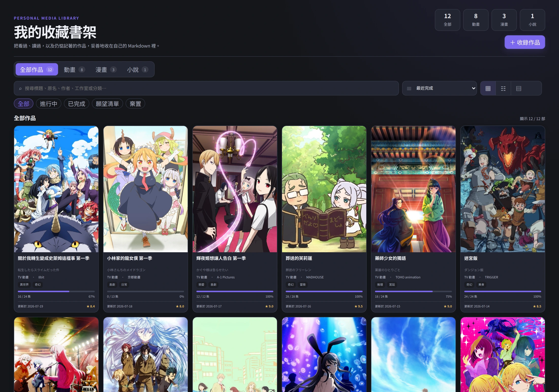Image resolution: width=559 pixels, height=392 pixels.
Task: Click the 1 小說 stat card
Action: 532,20
